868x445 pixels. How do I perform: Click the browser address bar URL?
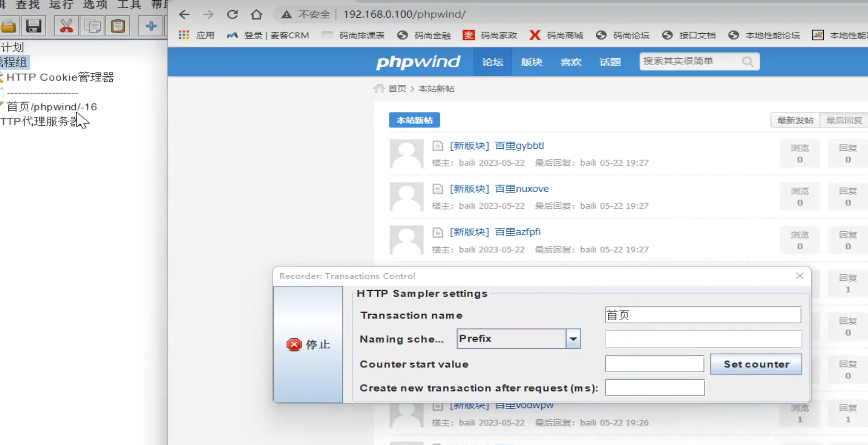(404, 15)
